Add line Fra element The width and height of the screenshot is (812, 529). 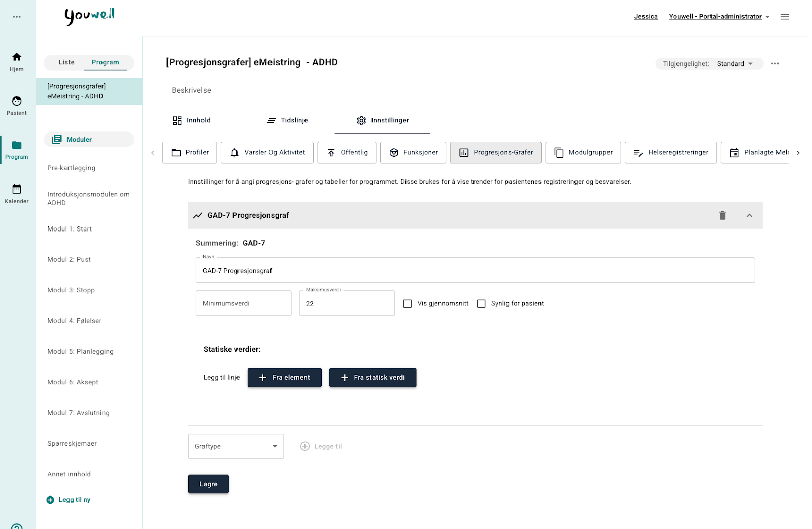[x=285, y=378]
